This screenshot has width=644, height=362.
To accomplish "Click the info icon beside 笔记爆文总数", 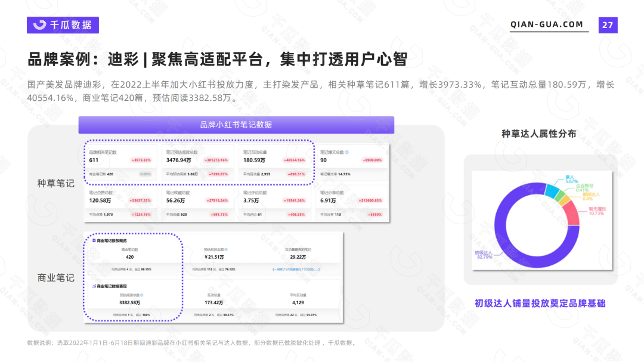I will 347,152.
